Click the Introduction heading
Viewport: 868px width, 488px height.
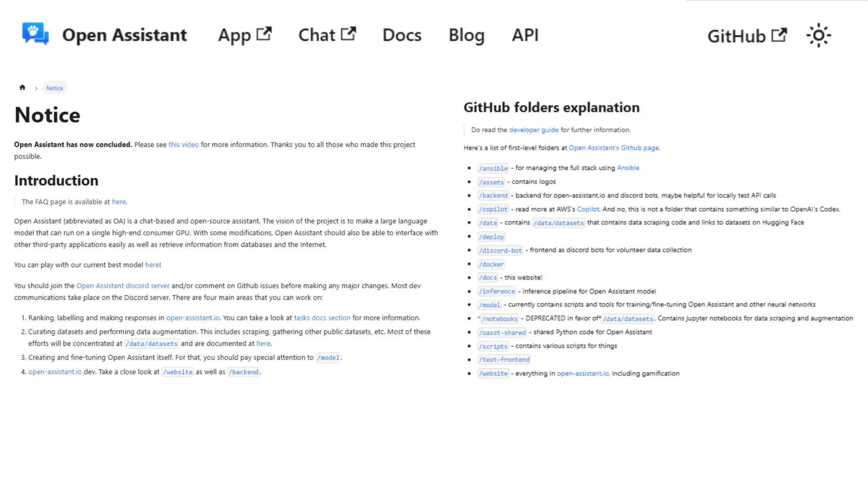pyautogui.click(x=56, y=180)
